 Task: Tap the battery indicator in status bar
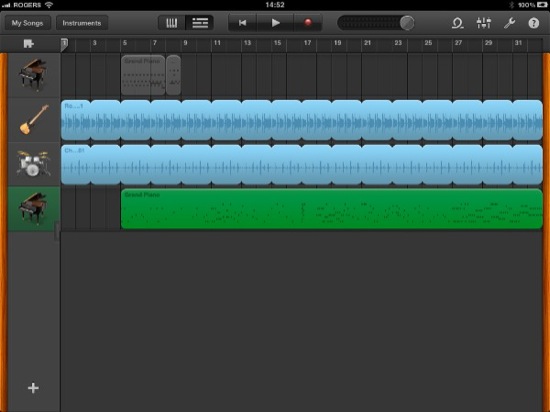pyautogui.click(x=542, y=5)
